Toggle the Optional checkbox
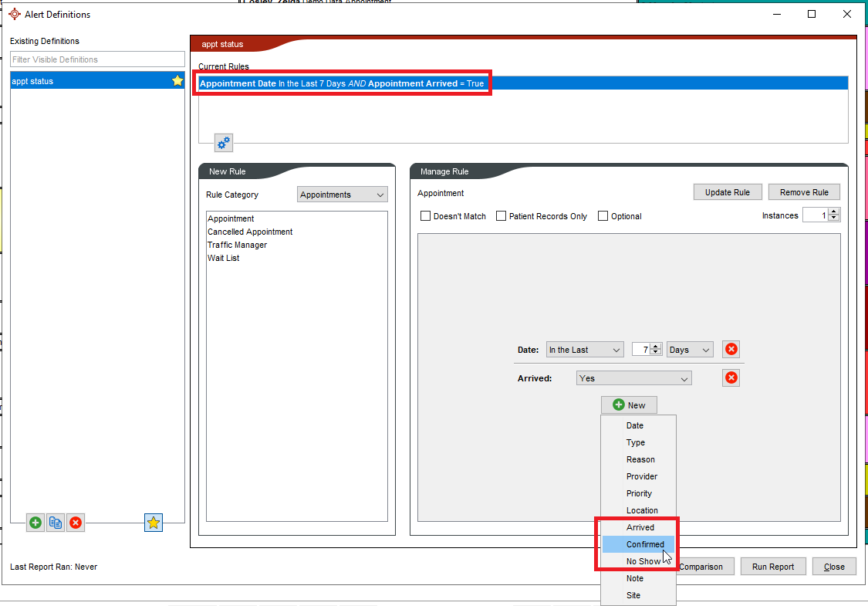The width and height of the screenshot is (868, 606). pos(603,216)
